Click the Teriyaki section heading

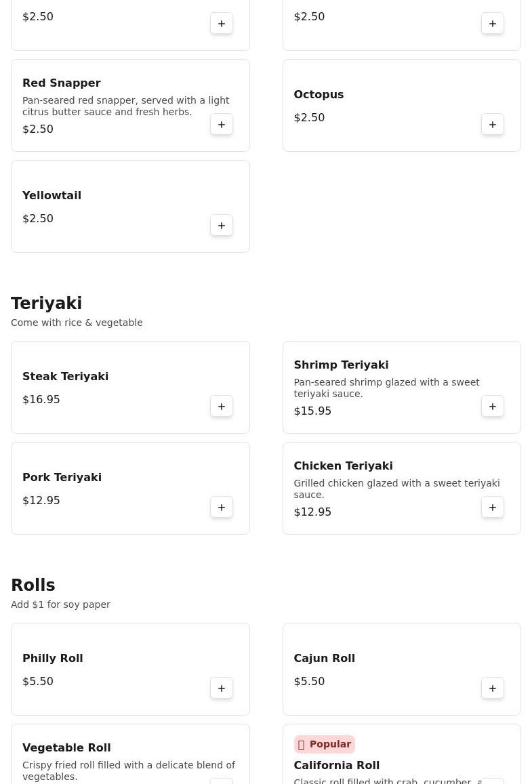click(x=46, y=303)
